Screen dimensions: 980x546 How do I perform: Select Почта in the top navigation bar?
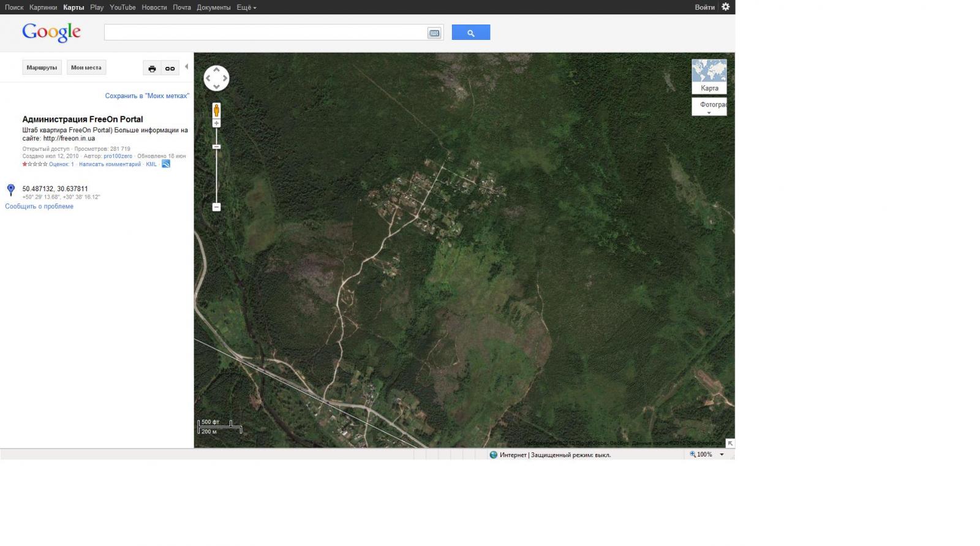(x=181, y=7)
